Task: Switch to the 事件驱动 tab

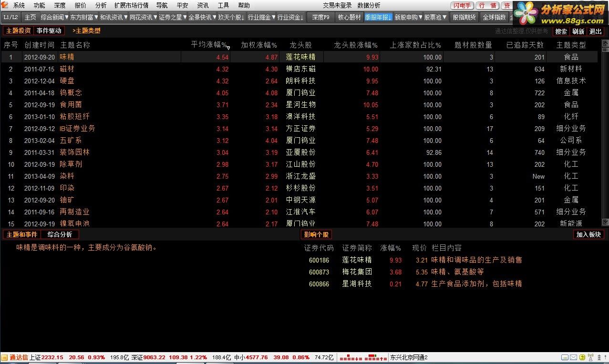Action: point(49,30)
